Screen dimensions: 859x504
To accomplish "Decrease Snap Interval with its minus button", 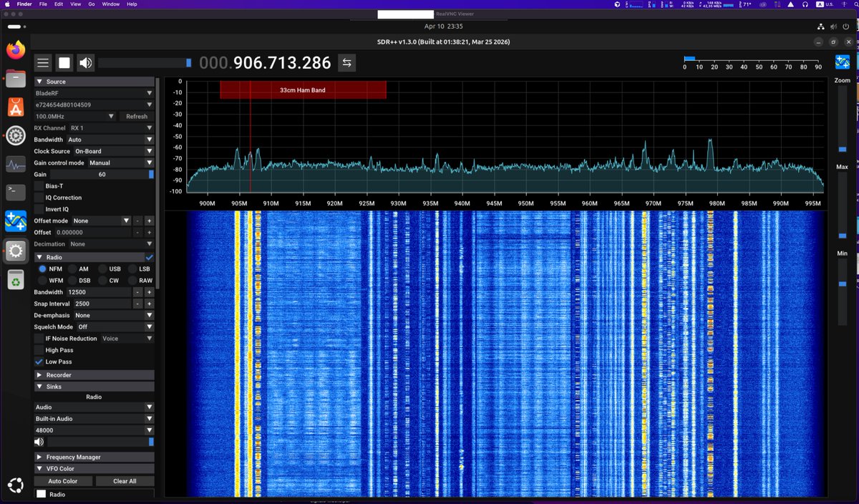I will tap(137, 304).
